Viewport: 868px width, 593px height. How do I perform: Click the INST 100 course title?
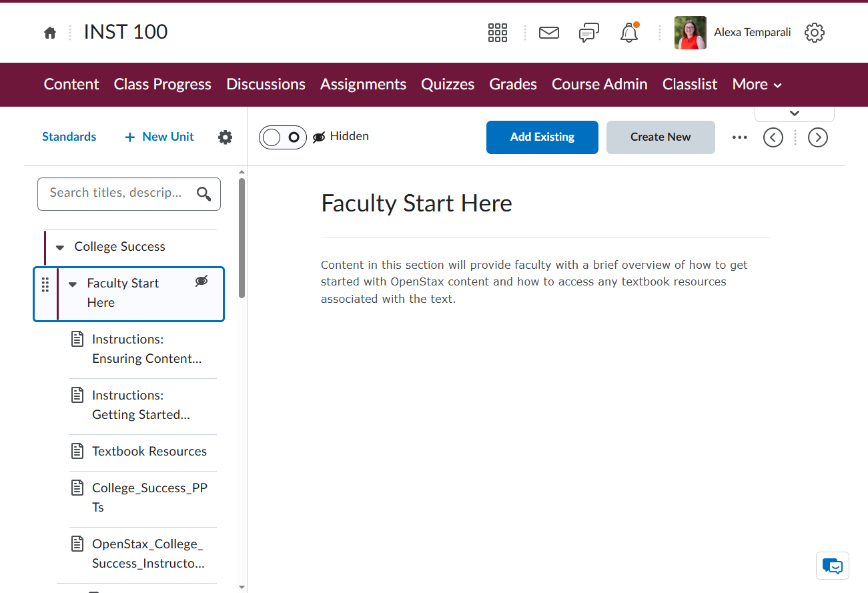[x=125, y=32]
